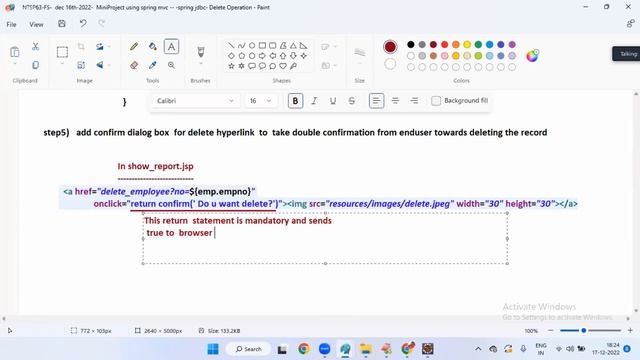
Task: Select the Color 1 dark red swatch
Action: point(390,47)
